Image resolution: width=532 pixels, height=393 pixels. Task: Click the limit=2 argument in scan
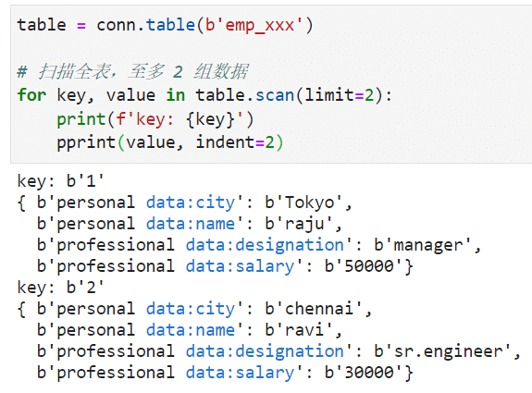(x=340, y=94)
